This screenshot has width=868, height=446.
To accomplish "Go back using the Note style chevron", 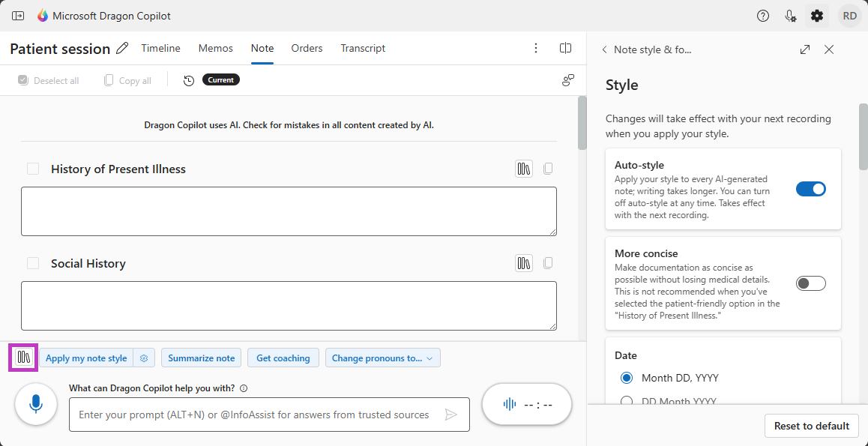I will click(x=605, y=49).
